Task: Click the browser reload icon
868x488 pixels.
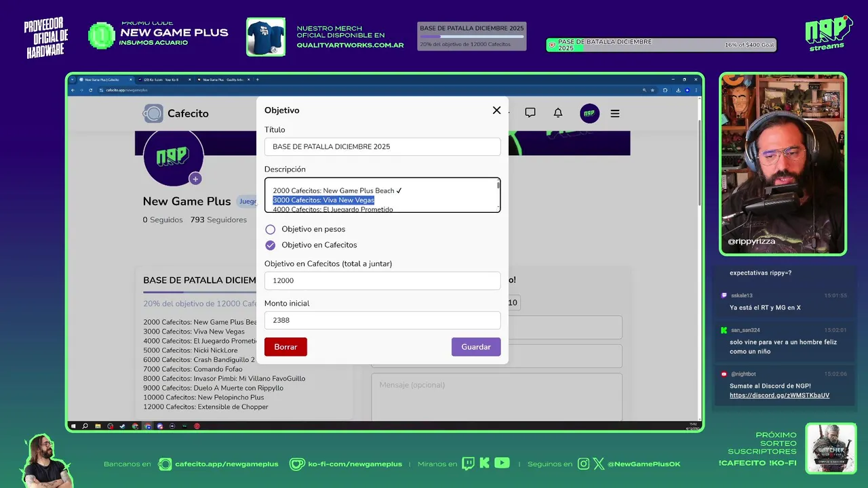Action: click(90, 90)
